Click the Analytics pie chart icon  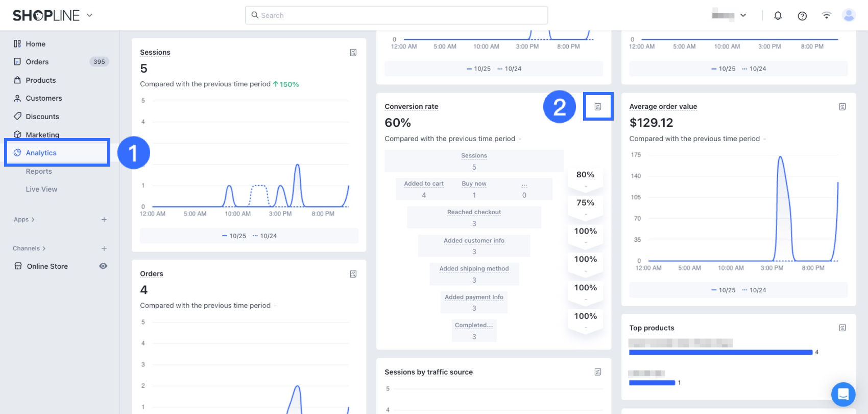click(x=17, y=153)
